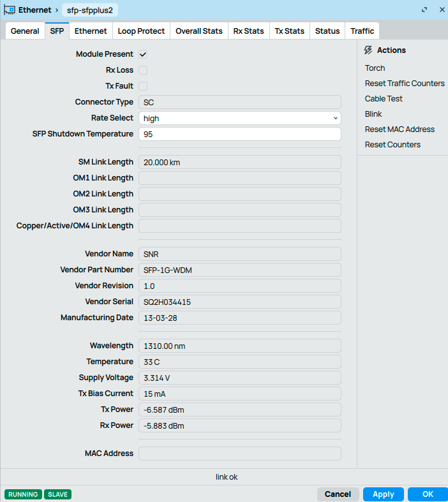Click the Copper/Active/OM4 Link Length field
This screenshot has width=448, height=502.
[240, 226]
